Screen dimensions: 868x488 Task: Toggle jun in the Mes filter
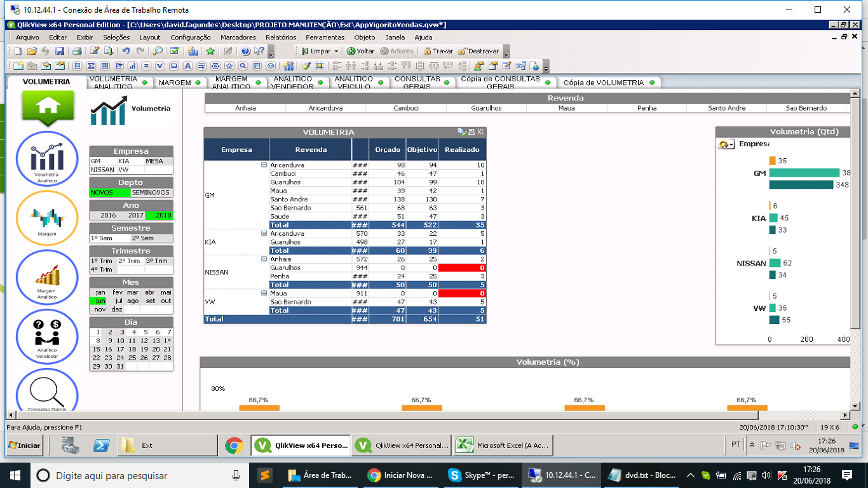point(98,301)
